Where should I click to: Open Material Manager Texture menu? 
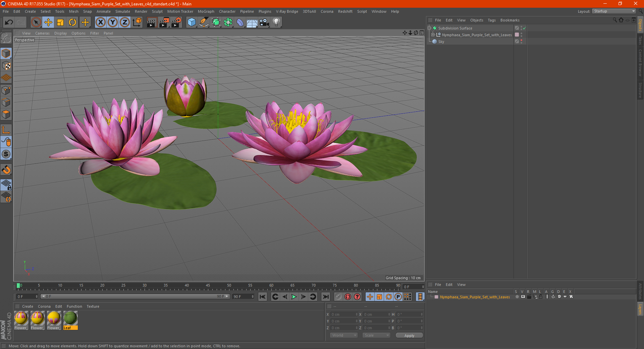pos(93,306)
